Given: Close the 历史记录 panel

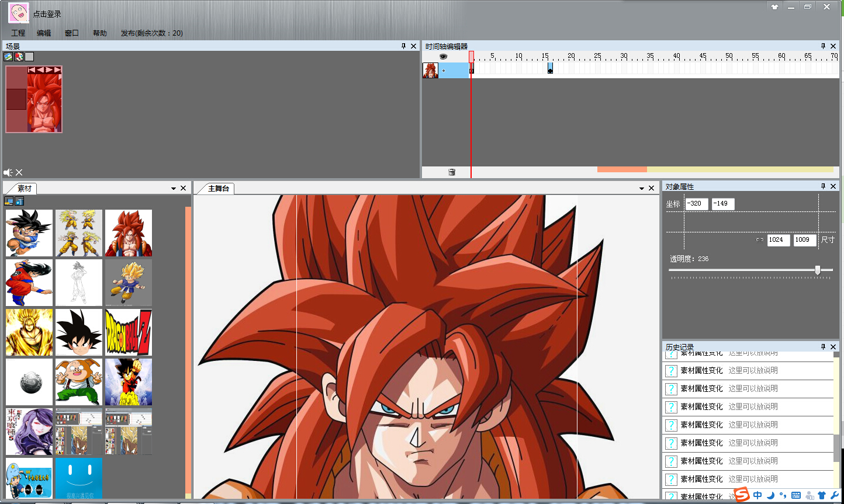Looking at the screenshot, I should point(833,347).
